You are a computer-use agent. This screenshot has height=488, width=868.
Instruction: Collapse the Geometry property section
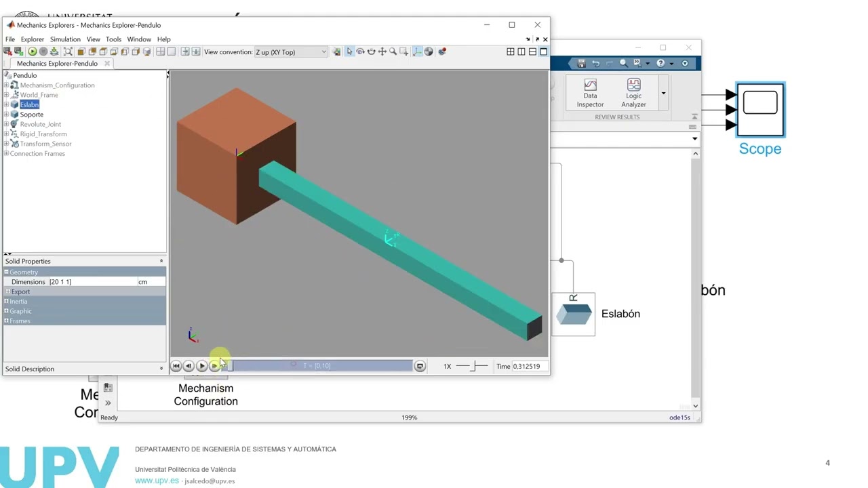6,272
